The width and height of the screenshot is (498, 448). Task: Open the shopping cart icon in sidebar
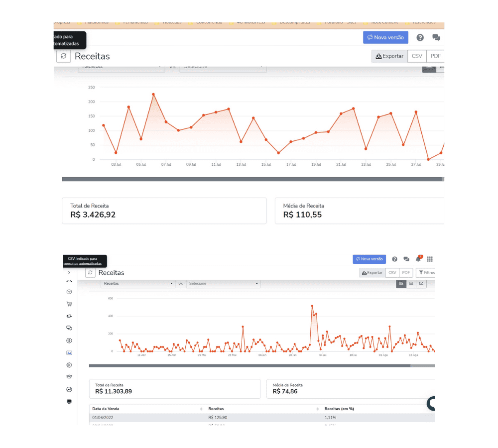(x=69, y=304)
